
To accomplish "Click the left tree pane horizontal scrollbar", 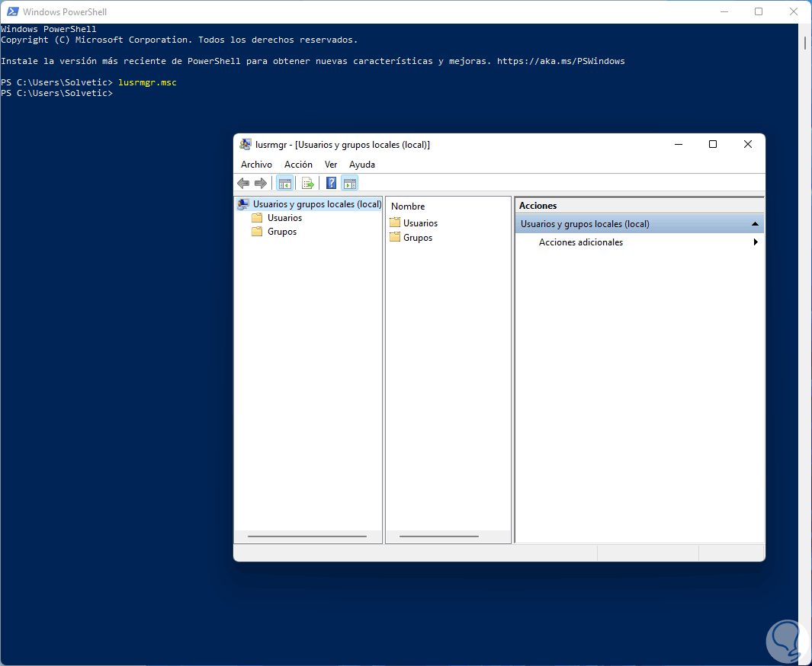I will tap(307, 536).
